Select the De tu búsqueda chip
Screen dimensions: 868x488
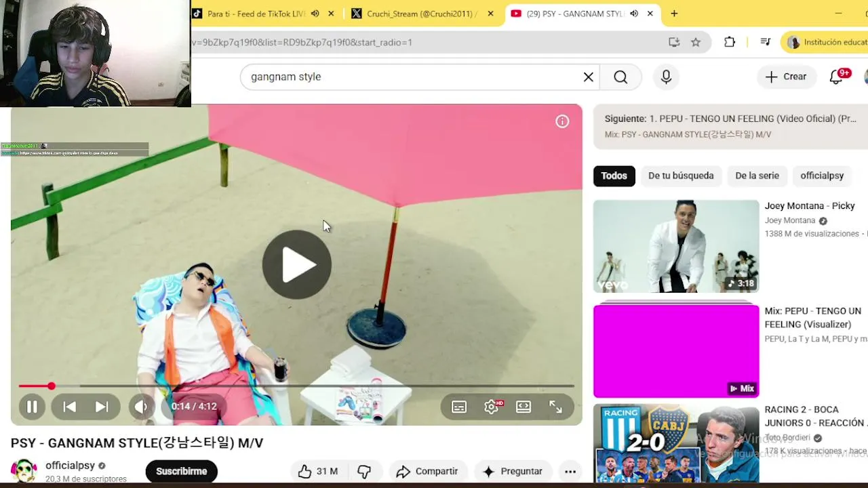click(x=681, y=176)
